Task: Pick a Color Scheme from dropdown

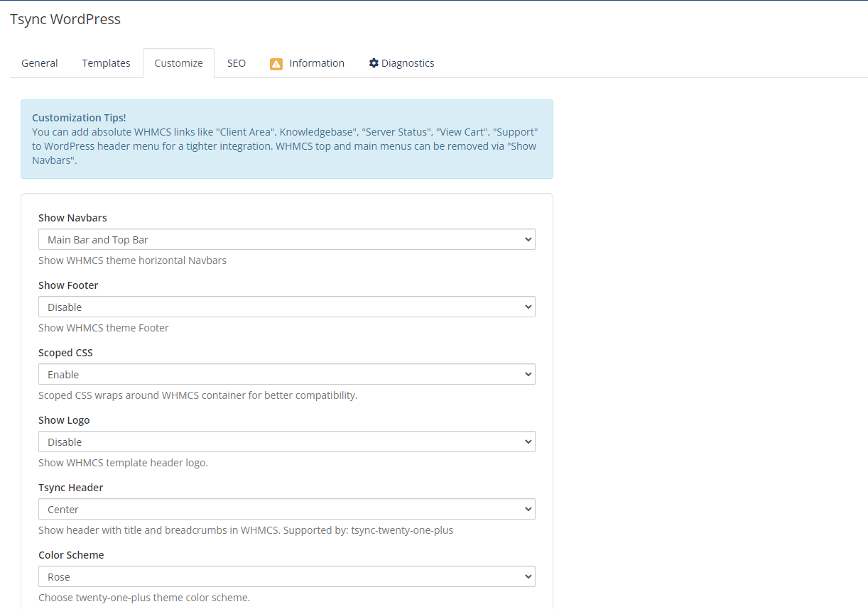Action: 287,576
